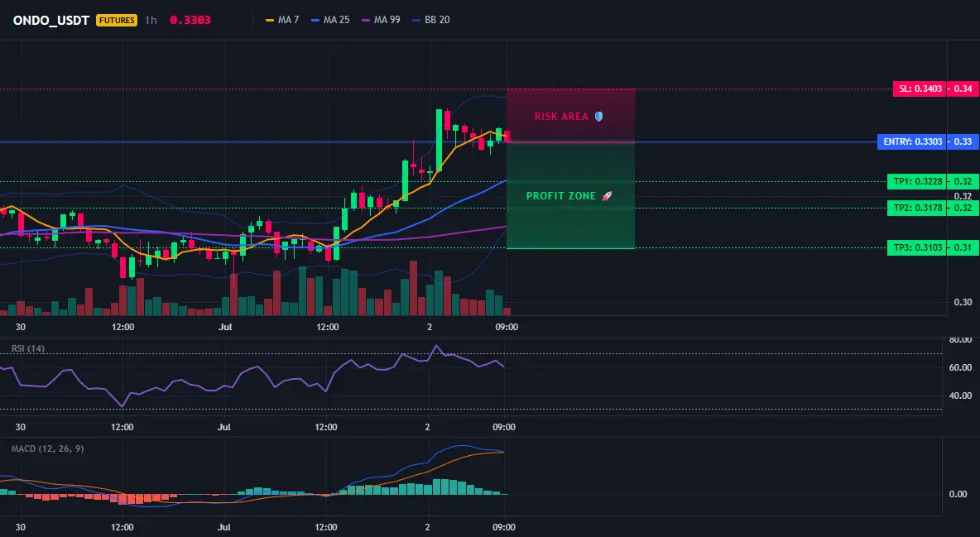980x537 pixels.
Task: Click the PROFIT ZONE text
Action: [x=561, y=195]
